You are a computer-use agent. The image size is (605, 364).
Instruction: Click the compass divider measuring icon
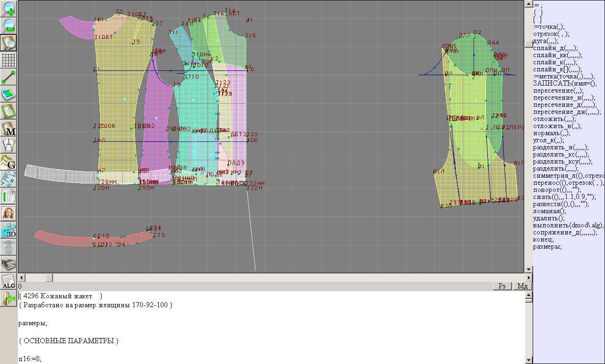9,145
